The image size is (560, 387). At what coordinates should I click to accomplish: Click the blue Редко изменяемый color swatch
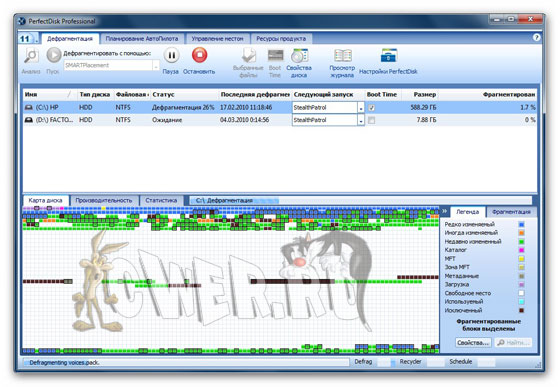521,224
